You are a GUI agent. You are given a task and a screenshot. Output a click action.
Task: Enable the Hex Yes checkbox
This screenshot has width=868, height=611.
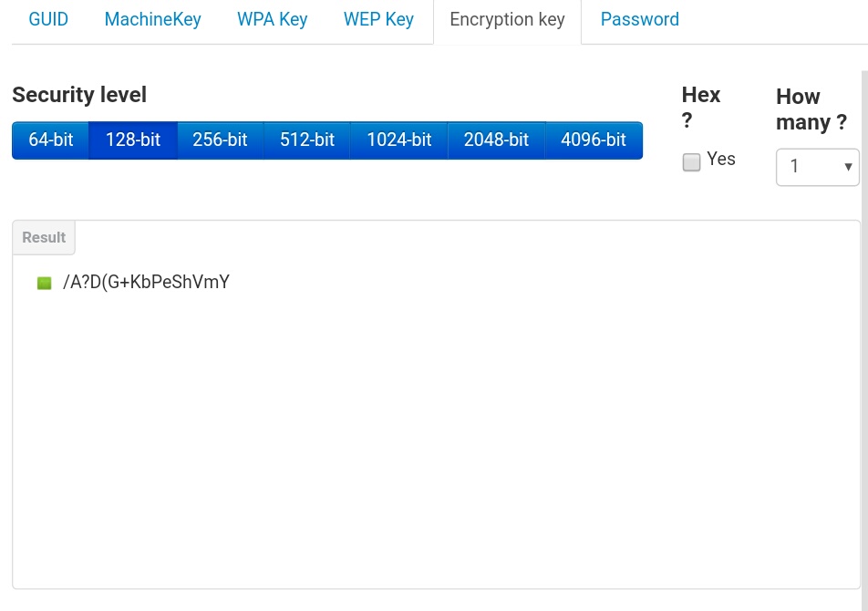[692, 162]
